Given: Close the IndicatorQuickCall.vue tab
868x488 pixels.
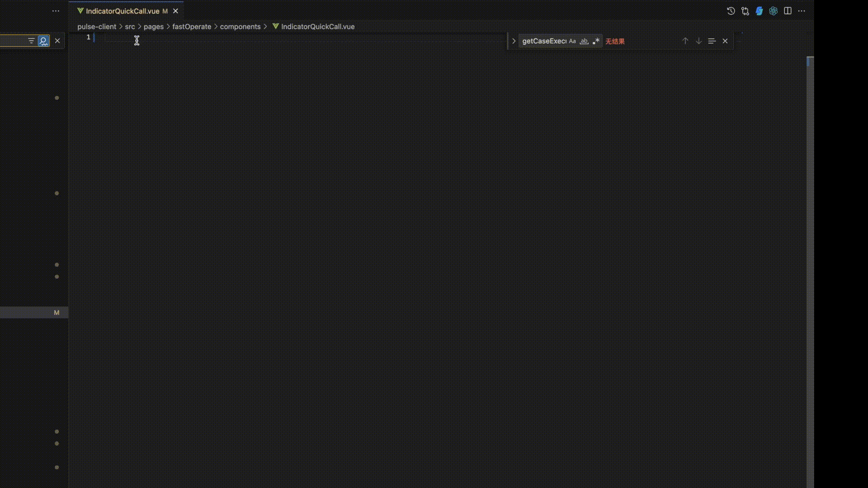Looking at the screenshot, I should click(175, 11).
